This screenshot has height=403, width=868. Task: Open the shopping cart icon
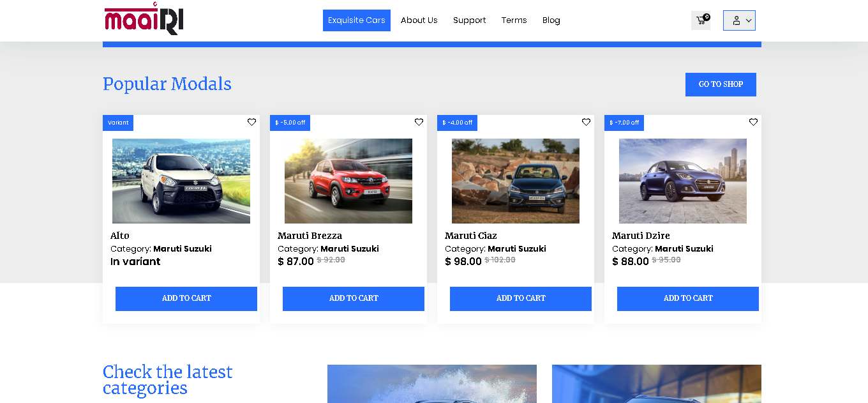[x=701, y=20]
